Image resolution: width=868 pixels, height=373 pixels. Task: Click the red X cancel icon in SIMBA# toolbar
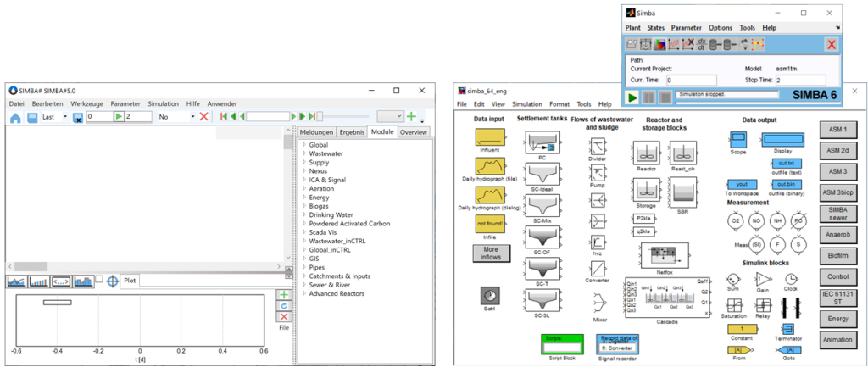(203, 116)
